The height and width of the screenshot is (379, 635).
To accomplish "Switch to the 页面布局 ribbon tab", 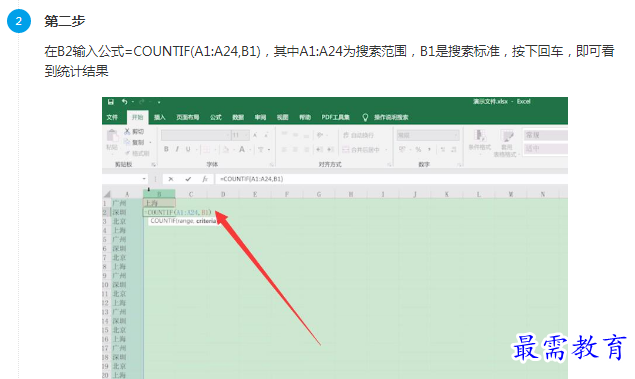I will pyautogui.click(x=188, y=117).
